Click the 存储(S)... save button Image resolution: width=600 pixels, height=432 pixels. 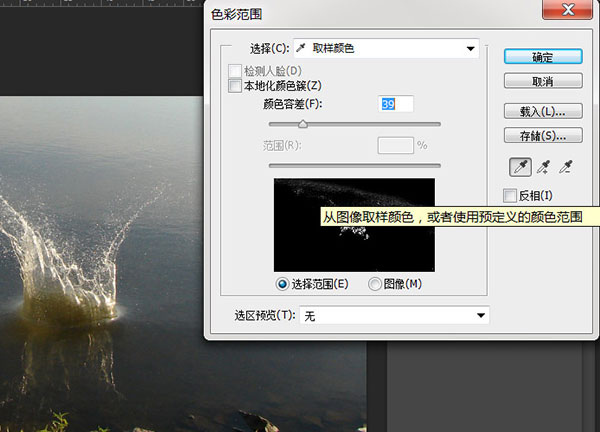click(543, 135)
